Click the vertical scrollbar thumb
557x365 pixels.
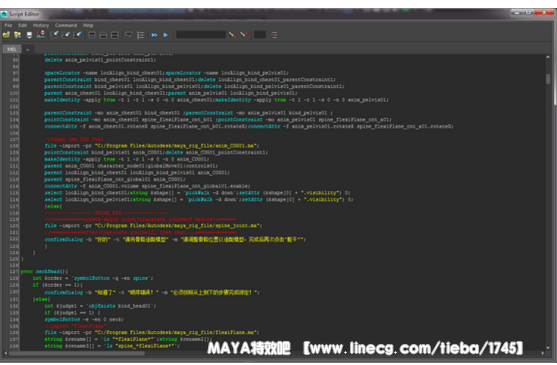click(548, 79)
